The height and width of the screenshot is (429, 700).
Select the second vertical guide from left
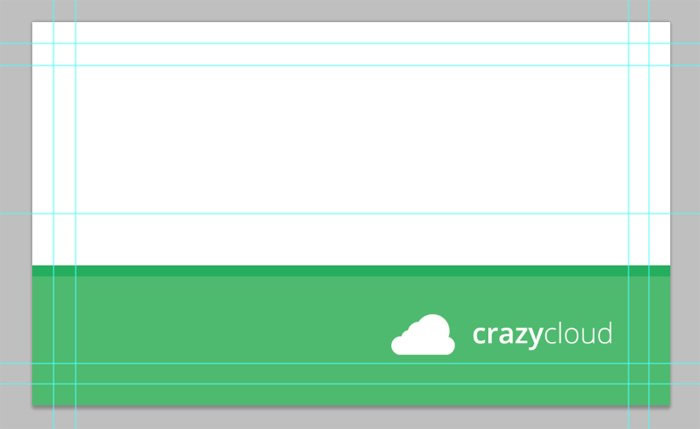click(x=75, y=214)
